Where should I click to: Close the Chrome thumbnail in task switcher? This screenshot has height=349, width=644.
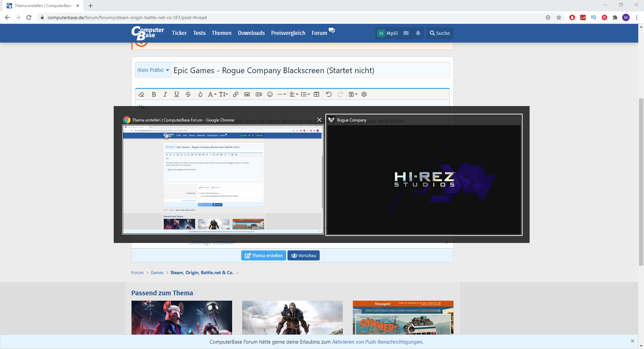click(x=319, y=120)
